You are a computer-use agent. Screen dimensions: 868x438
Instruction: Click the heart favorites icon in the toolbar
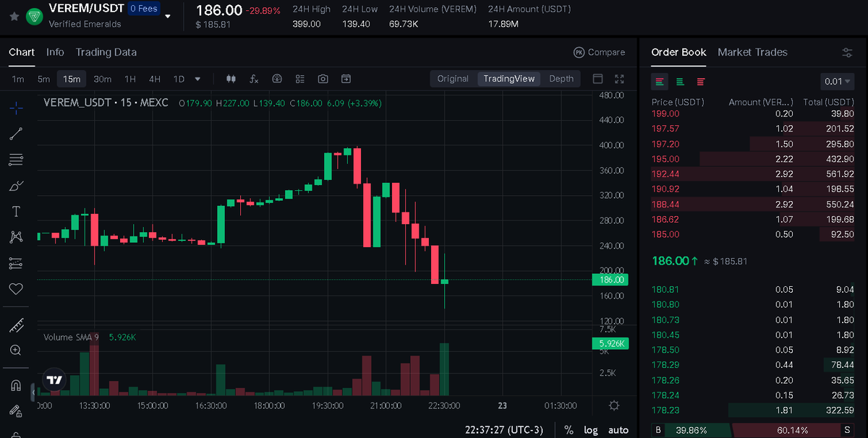pyautogui.click(x=16, y=289)
